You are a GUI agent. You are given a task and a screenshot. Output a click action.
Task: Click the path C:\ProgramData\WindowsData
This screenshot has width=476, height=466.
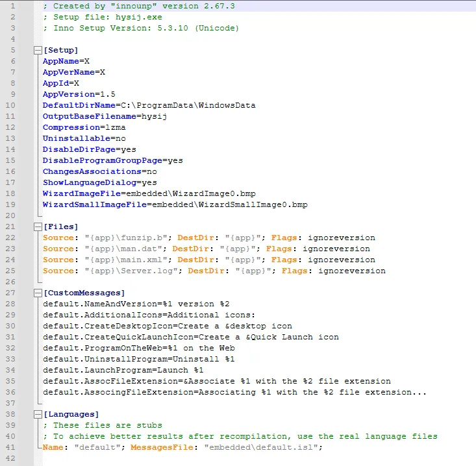(188, 105)
